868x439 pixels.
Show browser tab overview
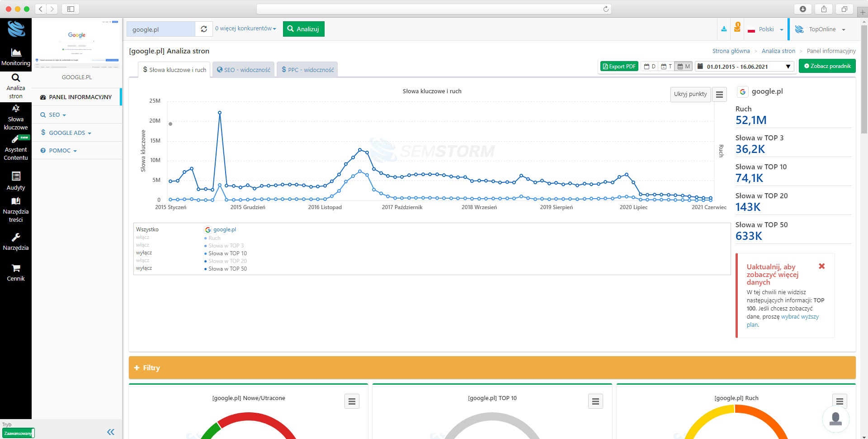click(x=844, y=9)
